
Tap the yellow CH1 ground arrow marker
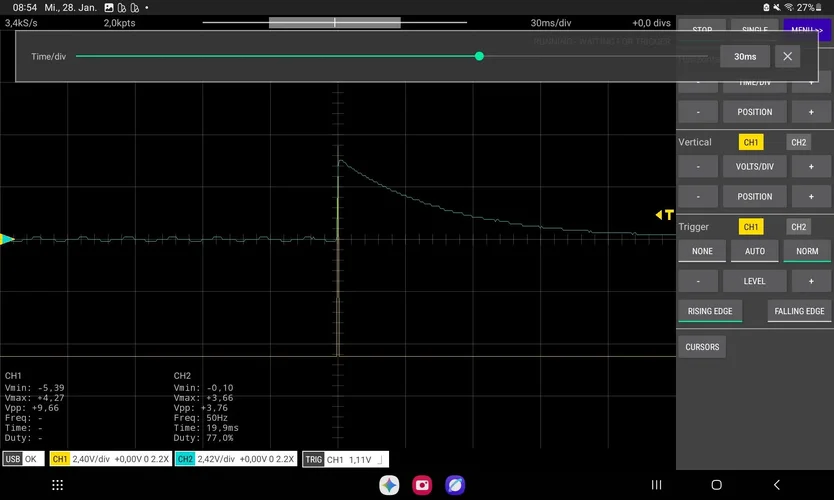(x=7, y=239)
